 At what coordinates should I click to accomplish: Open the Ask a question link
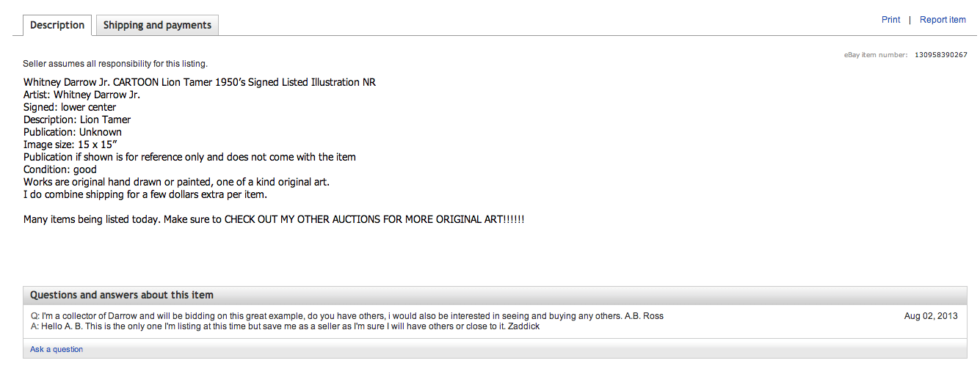tap(57, 349)
